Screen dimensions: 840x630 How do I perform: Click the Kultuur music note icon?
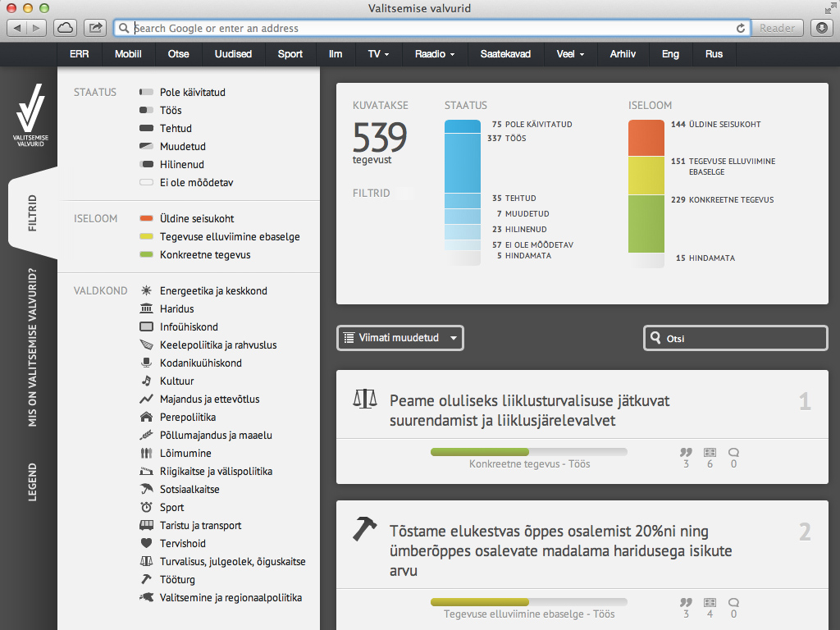click(x=146, y=381)
